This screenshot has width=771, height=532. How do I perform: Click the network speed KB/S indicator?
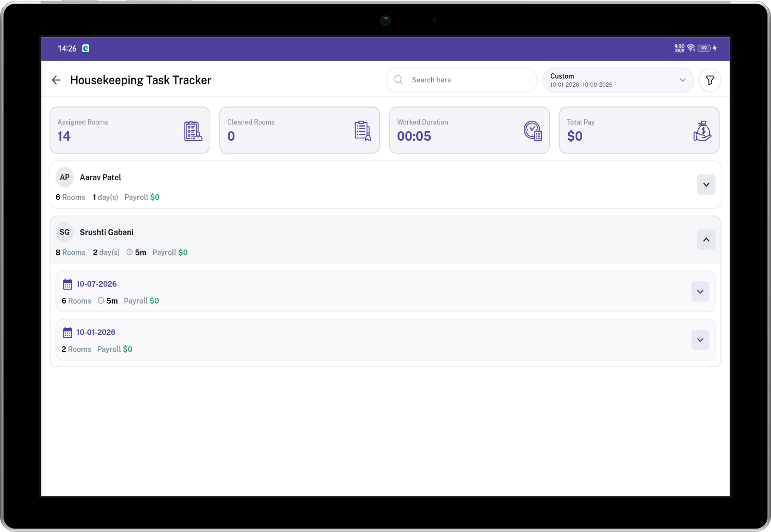[x=679, y=48]
